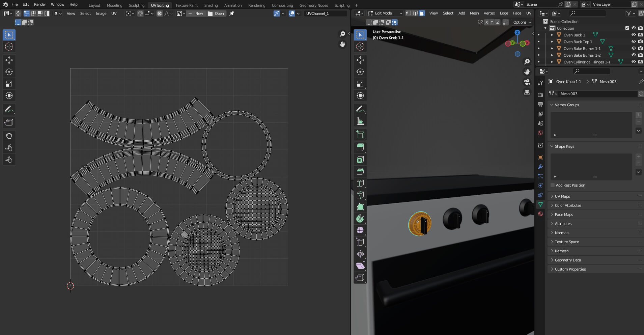Switch to the Sculpting workspace tab
The image size is (644, 335).
(137, 5)
